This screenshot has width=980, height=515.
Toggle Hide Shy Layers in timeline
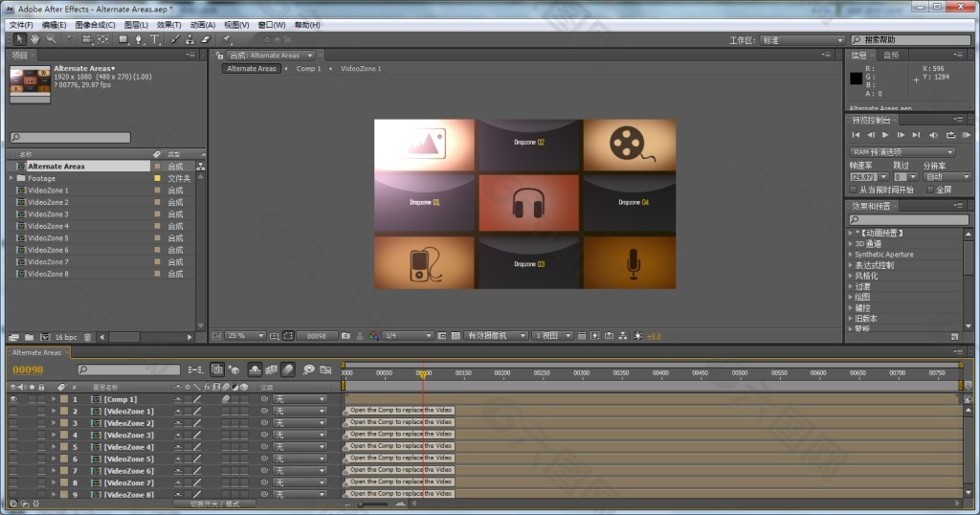255,369
